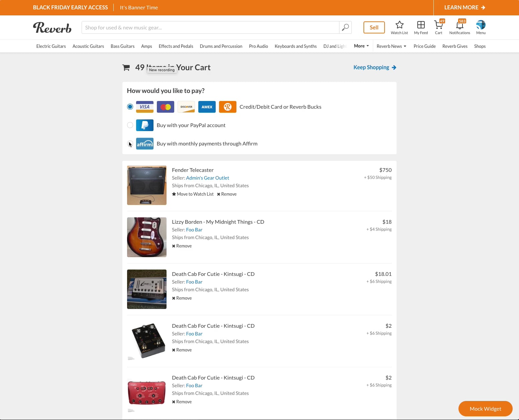The width and height of the screenshot is (519, 420).
Task: Open the Reverb Gives link
Action: tap(455, 46)
